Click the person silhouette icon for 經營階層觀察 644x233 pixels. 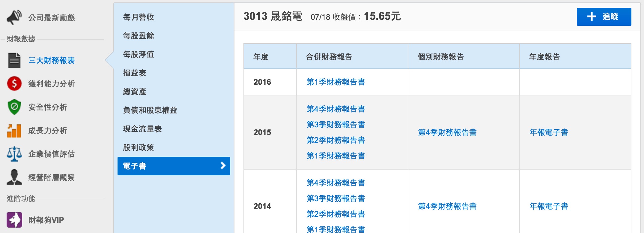pyautogui.click(x=14, y=177)
